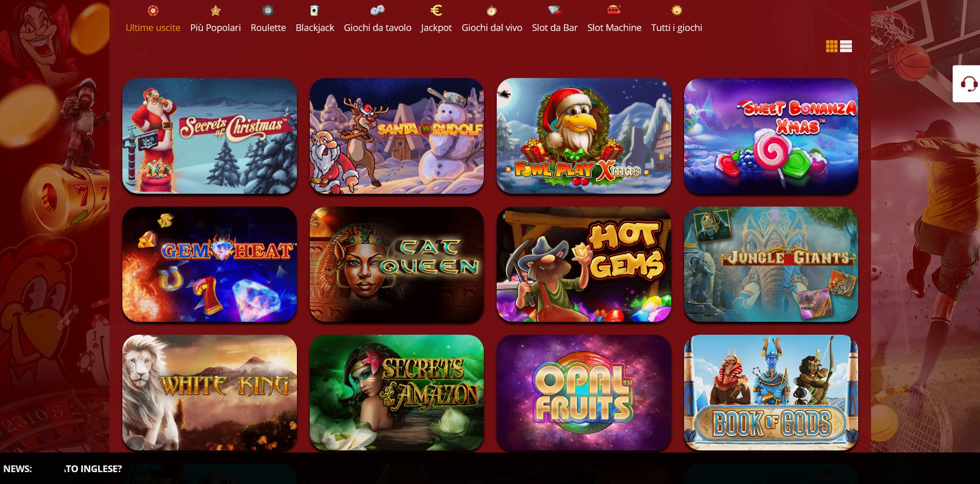Open the Opal Fruits game
The height and width of the screenshot is (484, 980).
[584, 393]
